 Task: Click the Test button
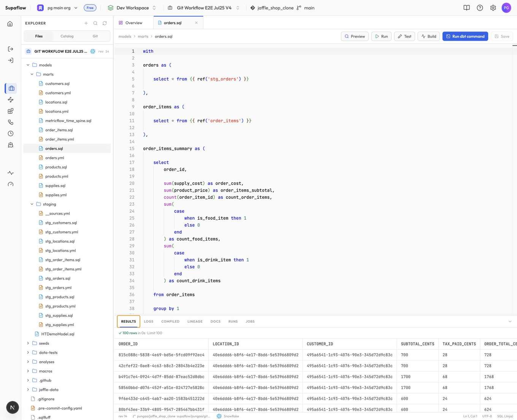(404, 36)
